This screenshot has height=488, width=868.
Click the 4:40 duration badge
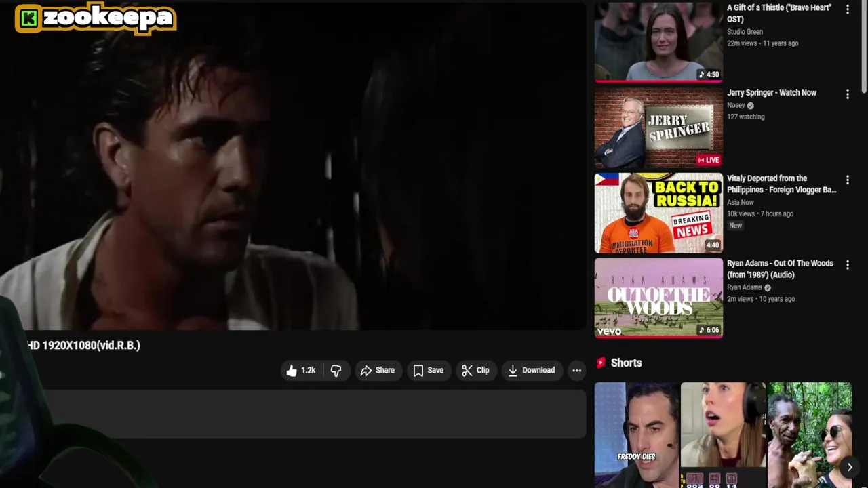coord(713,245)
